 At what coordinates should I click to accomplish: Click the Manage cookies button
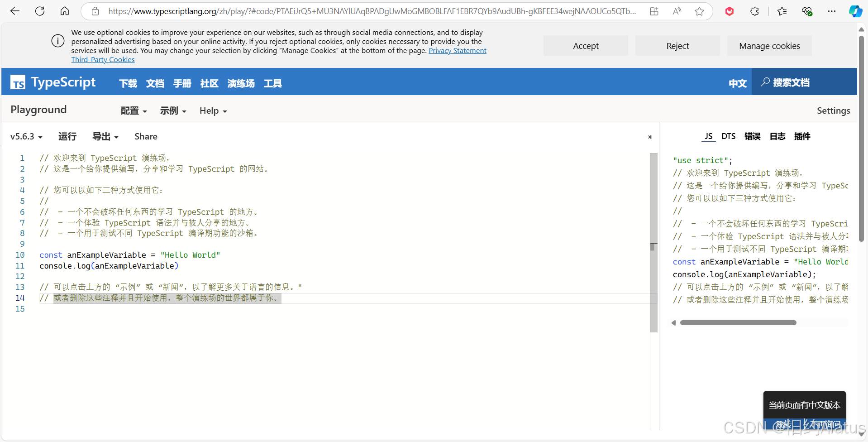click(x=769, y=46)
